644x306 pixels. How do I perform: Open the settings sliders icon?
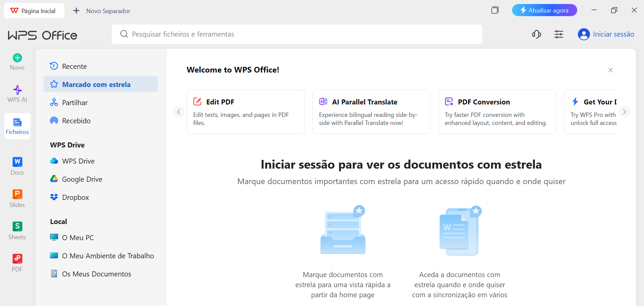pos(558,34)
